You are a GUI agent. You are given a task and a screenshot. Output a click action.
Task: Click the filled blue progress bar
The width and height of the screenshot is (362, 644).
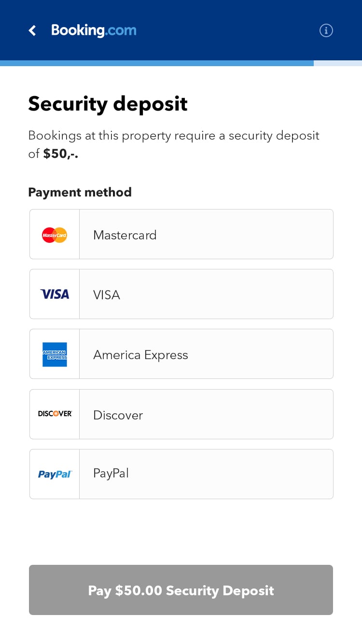click(x=156, y=63)
